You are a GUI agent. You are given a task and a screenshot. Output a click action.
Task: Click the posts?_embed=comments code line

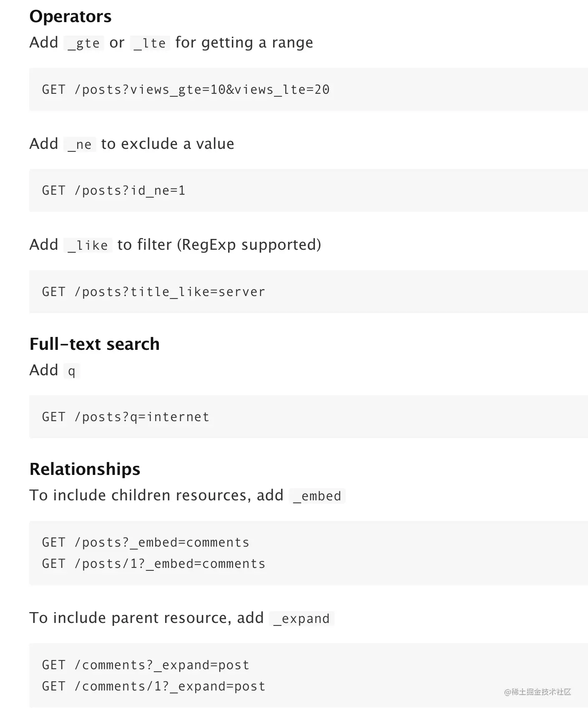point(146,542)
